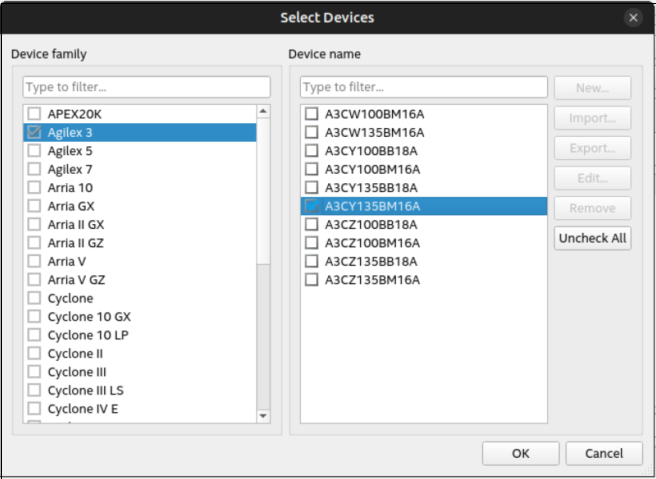Screen dimensions: 656x479
Task: Click the Cancel button
Action: point(604,453)
